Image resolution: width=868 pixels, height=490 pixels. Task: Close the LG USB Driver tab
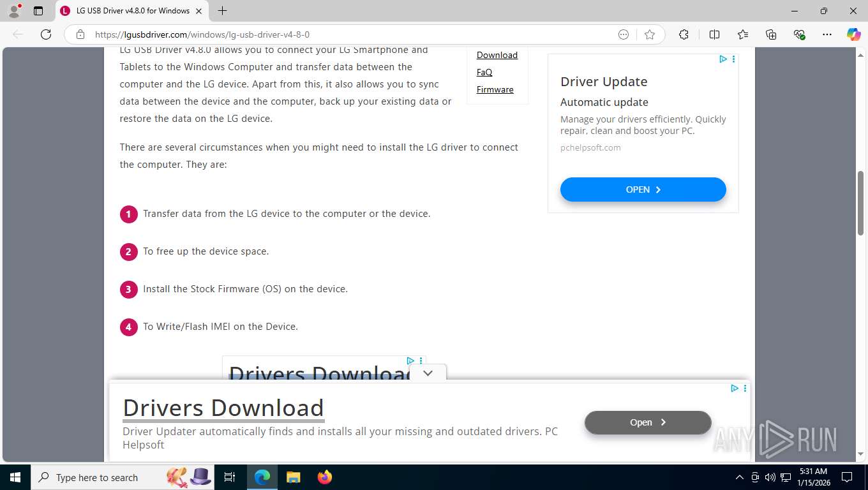pyautogui.click(x=199, y=11)
